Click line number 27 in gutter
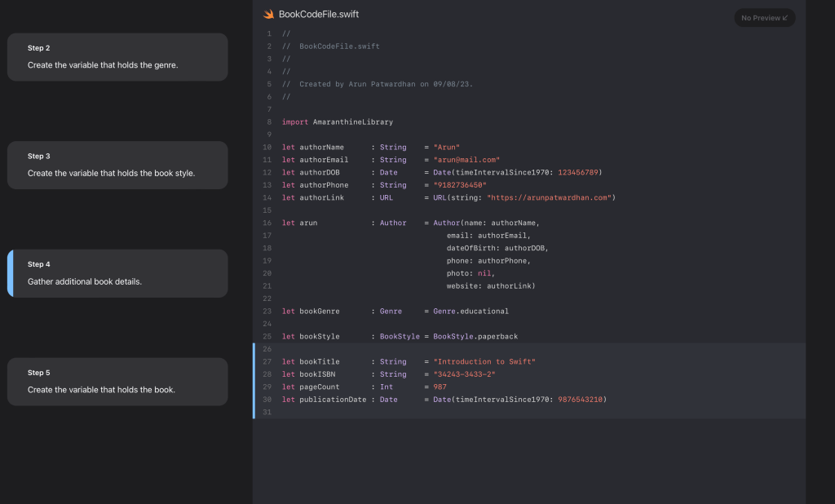 click(x=267, y=361)
